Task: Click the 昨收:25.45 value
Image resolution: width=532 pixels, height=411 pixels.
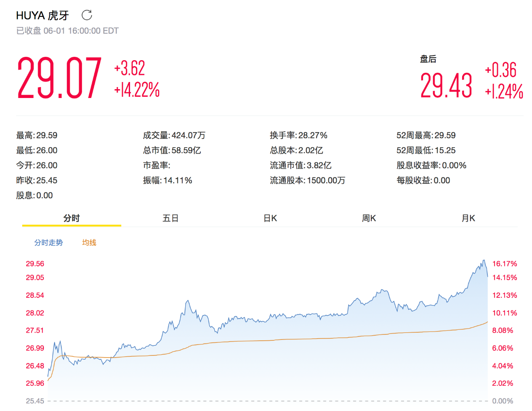Action: click(37, 180)
